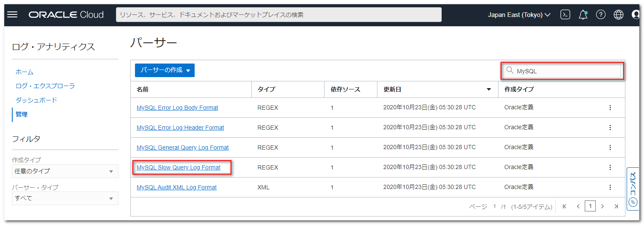The image size is (644, 225).
Task: Open actions menu for MySQL Slow Query Log Format
Action: click(610, 167)
